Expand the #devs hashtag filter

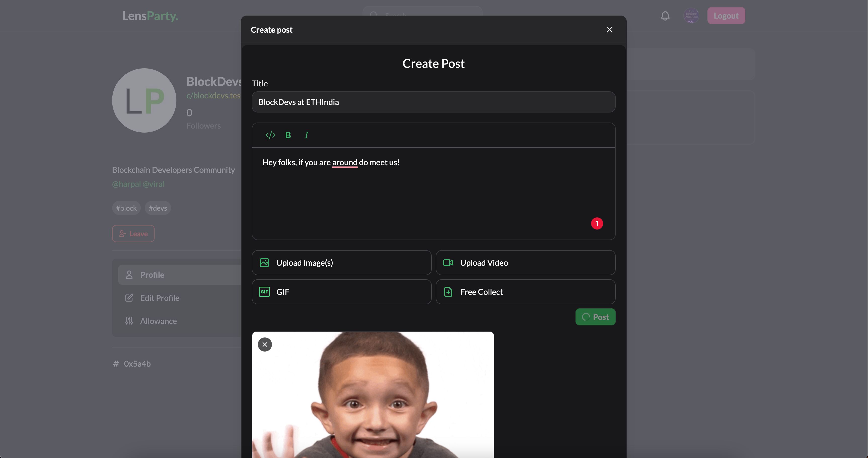[x=157, y=208]
